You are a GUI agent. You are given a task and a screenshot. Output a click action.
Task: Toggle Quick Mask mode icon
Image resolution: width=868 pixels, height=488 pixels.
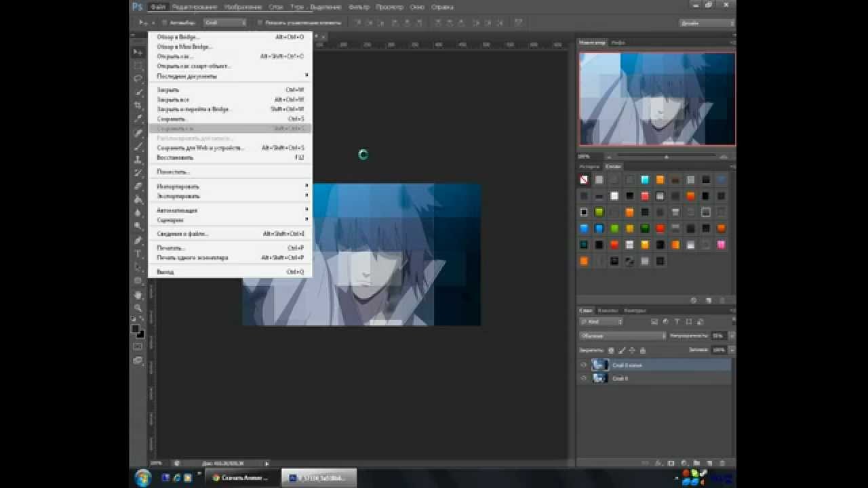[138, 346]
